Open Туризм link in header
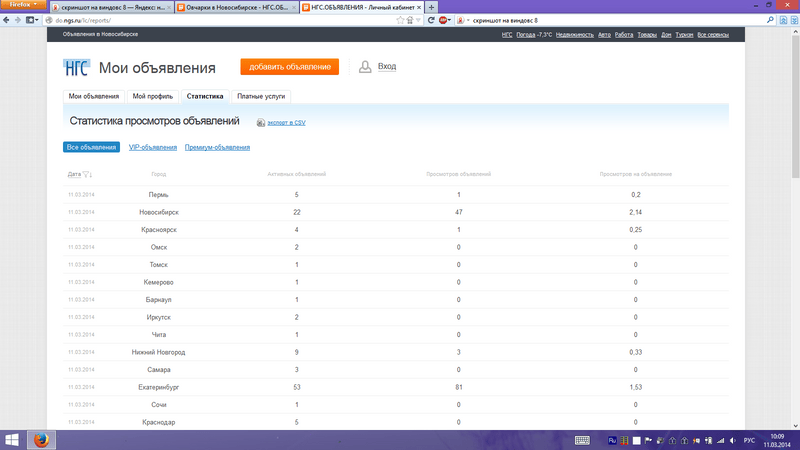Screen dimensions: 800x450 click(x=684, y=35)
